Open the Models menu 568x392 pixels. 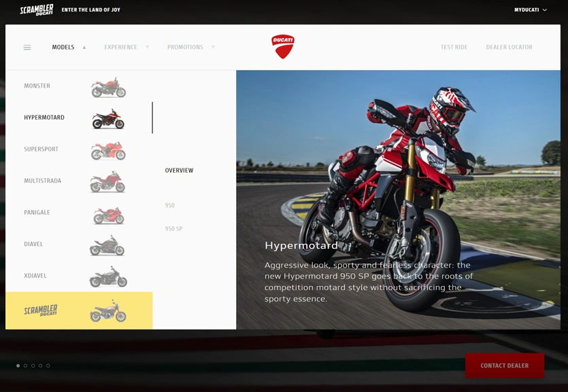point(63,48)
